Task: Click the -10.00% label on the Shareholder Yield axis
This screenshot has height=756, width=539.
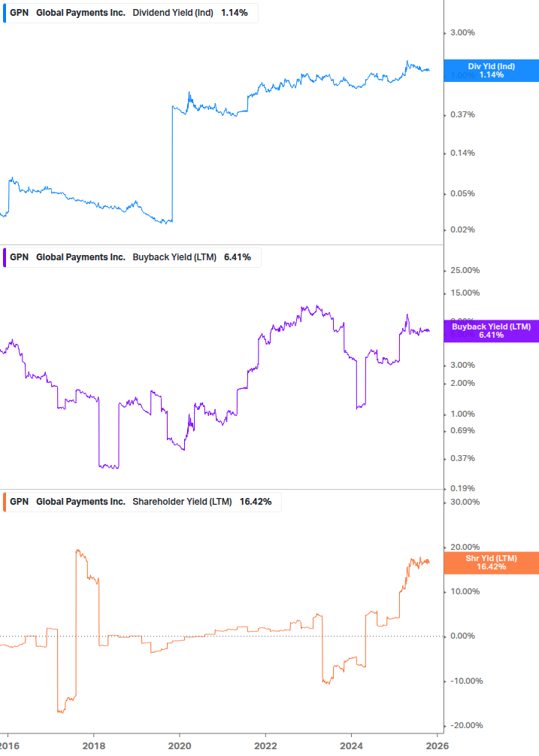Action: point(465,682)
